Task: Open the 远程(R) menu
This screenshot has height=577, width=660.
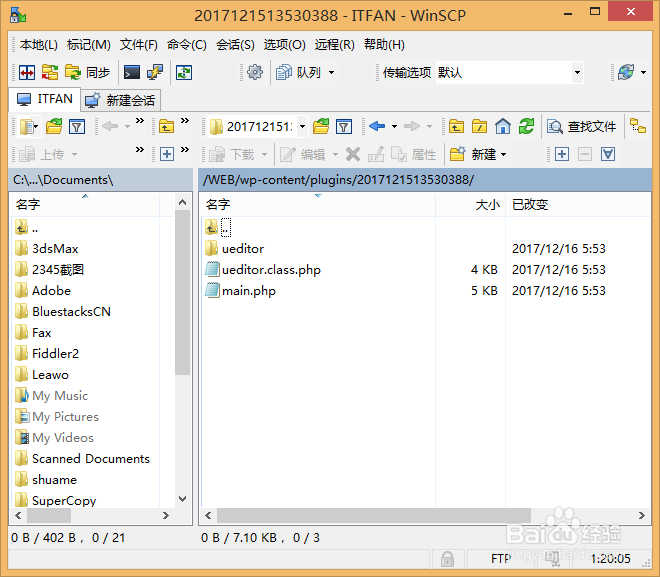Action: pos(335,45)
